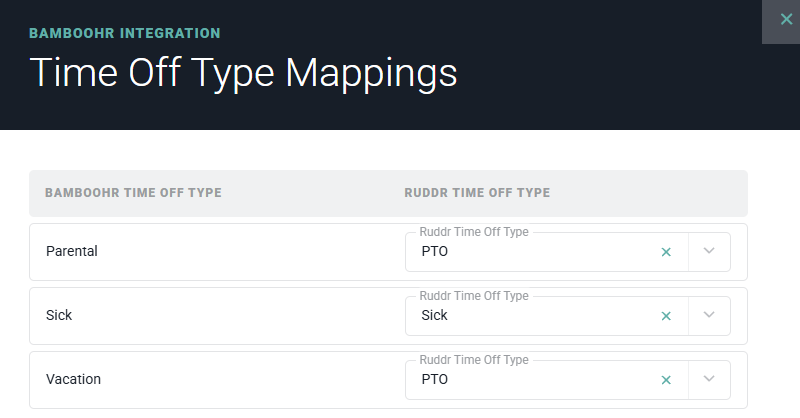Click the BambooHR Integration heading text
This screenshot has height=418, width=800.
pos(125,33)
